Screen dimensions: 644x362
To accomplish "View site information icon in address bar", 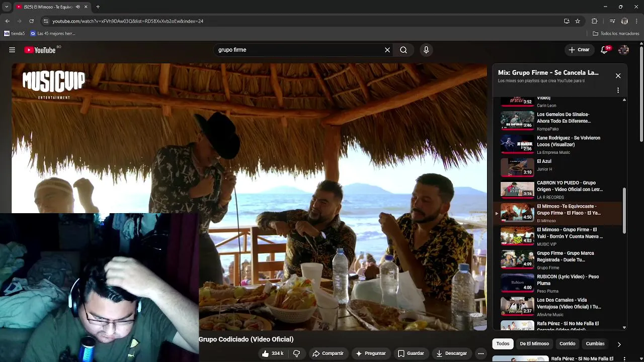I will point(46,21).
